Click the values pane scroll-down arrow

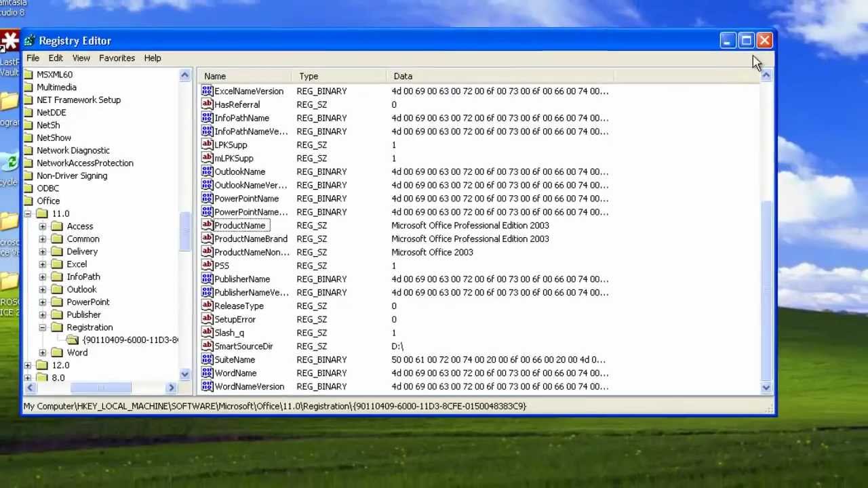click(x=766, y=388)
